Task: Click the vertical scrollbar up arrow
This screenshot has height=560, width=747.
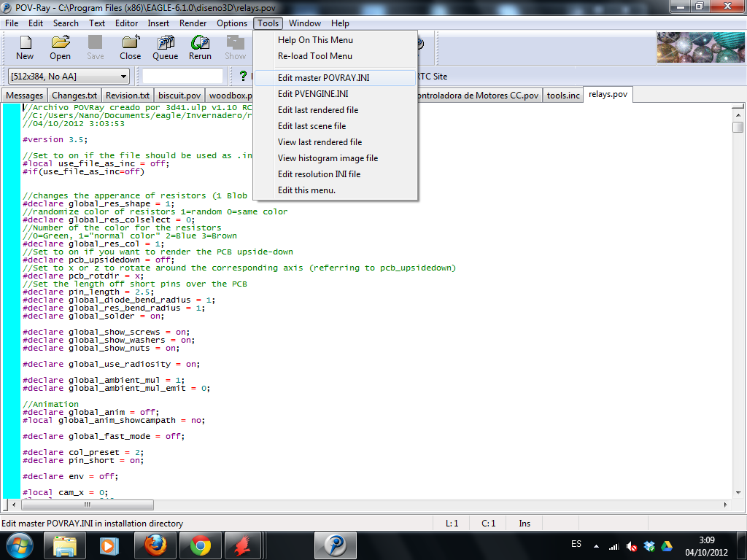Action: 738,115
